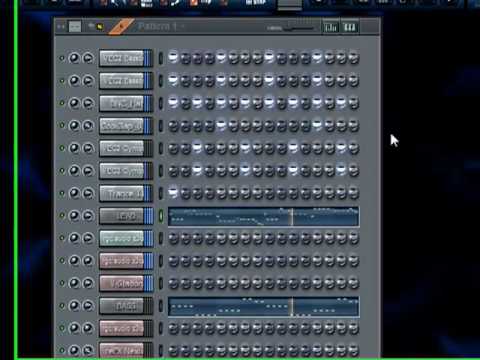Image resolution: width=480 pixels, height=360 pixels.
Task: Toggle channel selector of the topmost channel
Action: tap(161, 58)
